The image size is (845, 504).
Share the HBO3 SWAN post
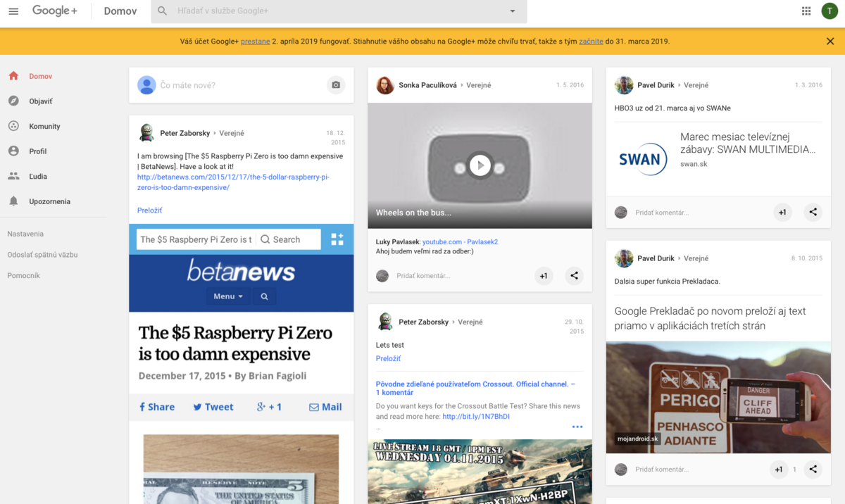[813, 212]
